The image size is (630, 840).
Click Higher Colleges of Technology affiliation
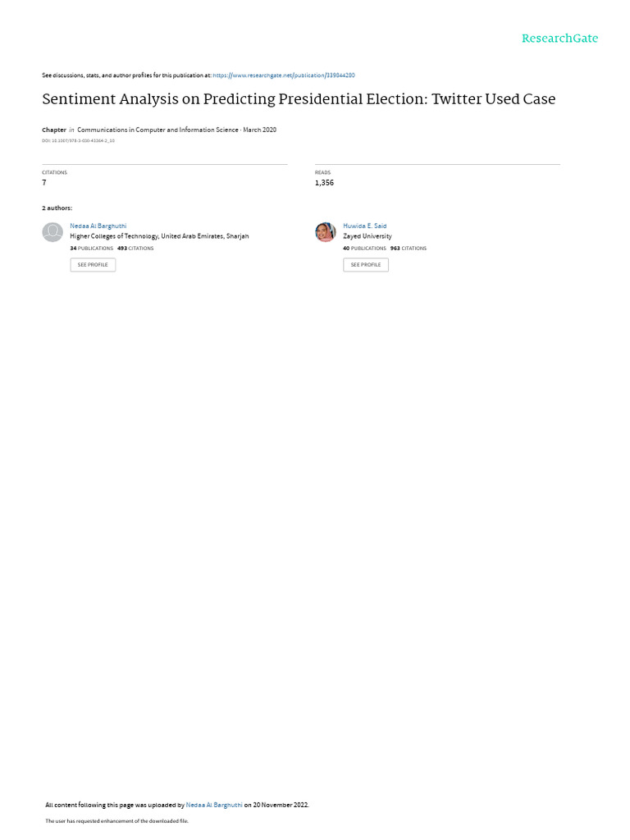point(159,236)
